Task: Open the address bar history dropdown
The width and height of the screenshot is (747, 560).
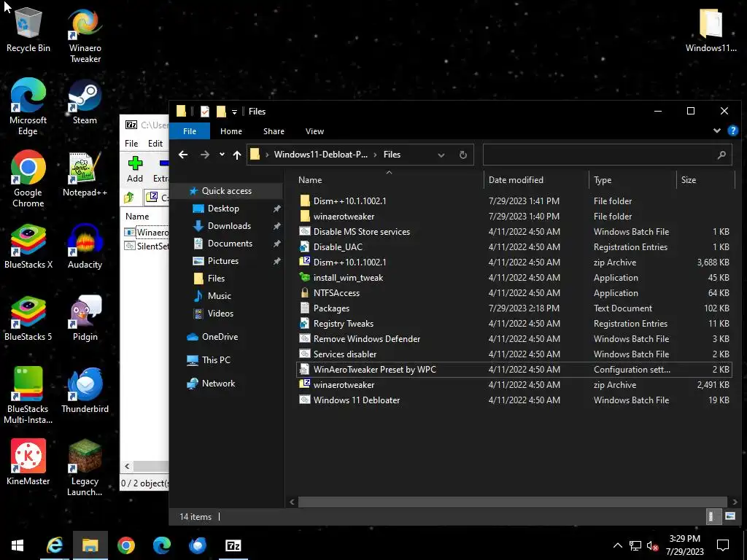Action: 441,155
